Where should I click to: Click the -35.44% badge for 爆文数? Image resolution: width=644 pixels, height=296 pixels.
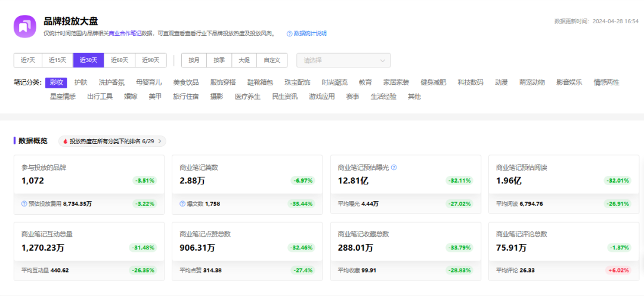(302, 203)
